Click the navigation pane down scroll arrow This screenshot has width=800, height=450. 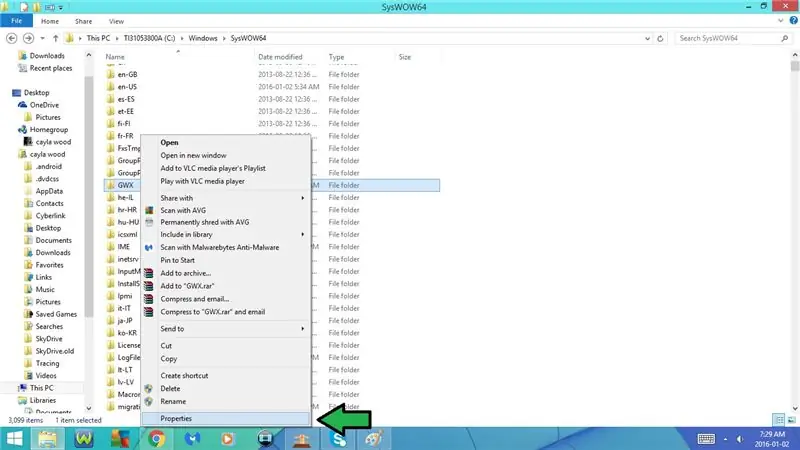click(89, 408)
